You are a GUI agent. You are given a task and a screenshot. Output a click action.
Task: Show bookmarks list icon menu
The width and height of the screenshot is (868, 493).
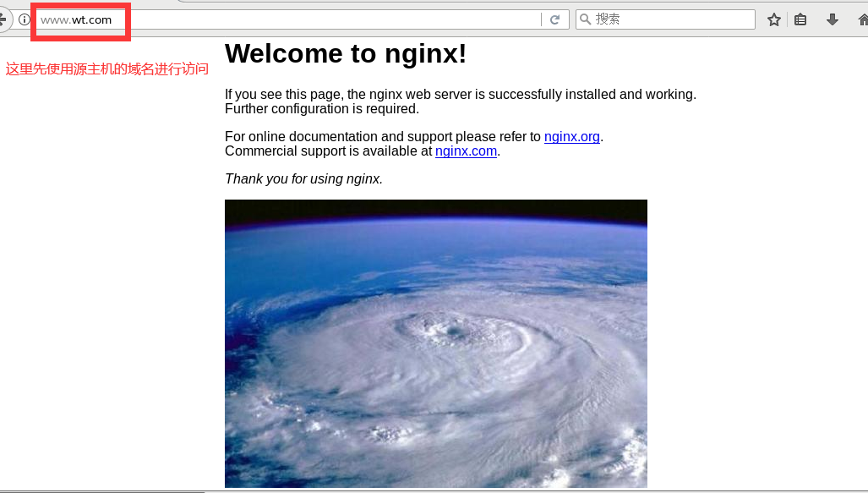coord(800,20)
